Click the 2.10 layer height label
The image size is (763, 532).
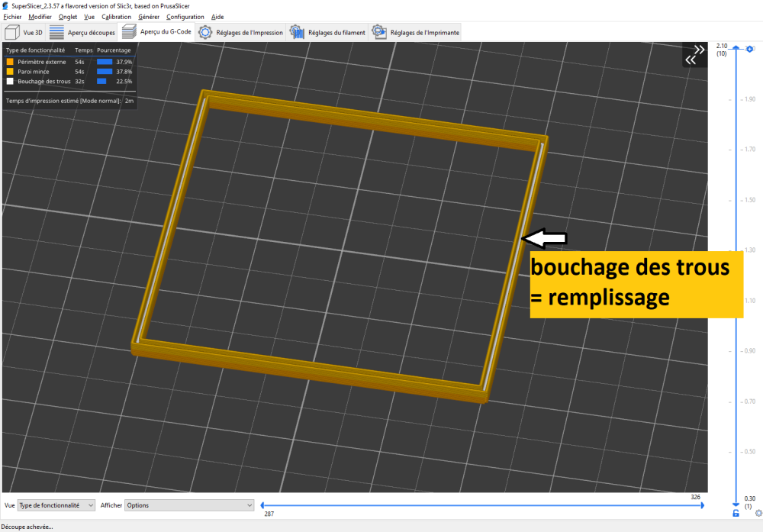(x=722, y=46)
